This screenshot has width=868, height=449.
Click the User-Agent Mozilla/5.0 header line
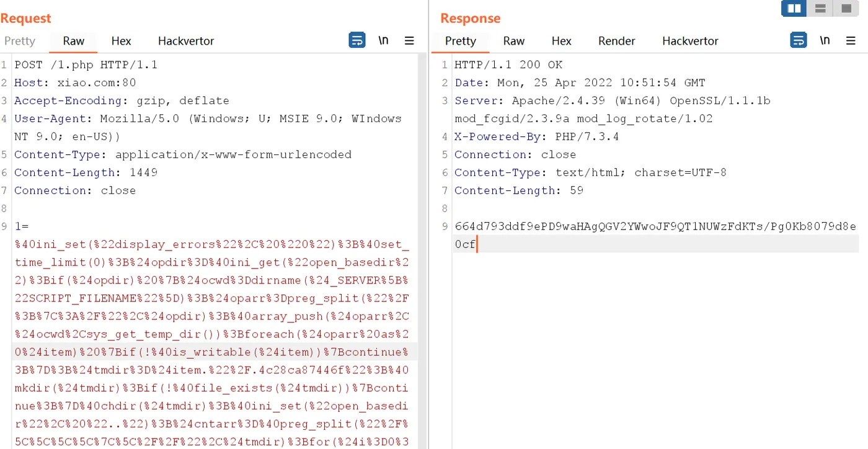208,118
